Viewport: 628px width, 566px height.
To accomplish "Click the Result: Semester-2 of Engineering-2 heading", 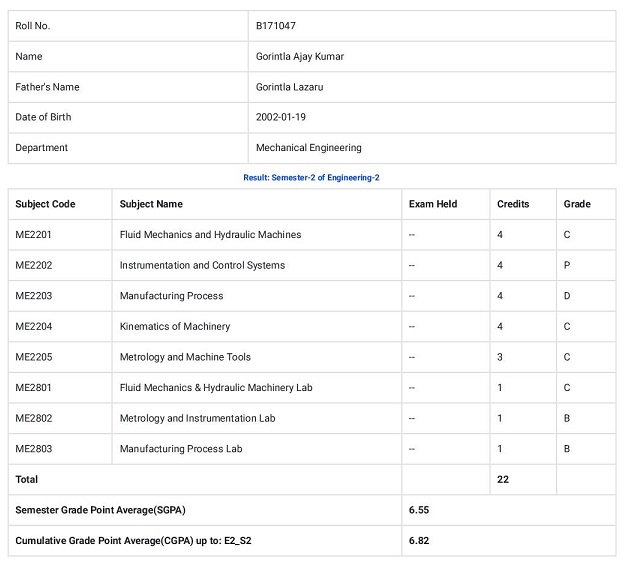I will pos(311,177).
